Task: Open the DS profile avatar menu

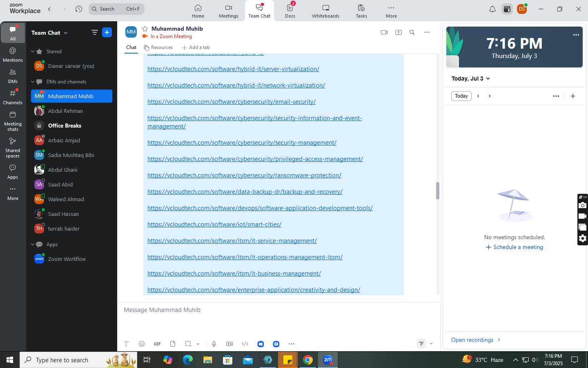Action: coord(522,9)
